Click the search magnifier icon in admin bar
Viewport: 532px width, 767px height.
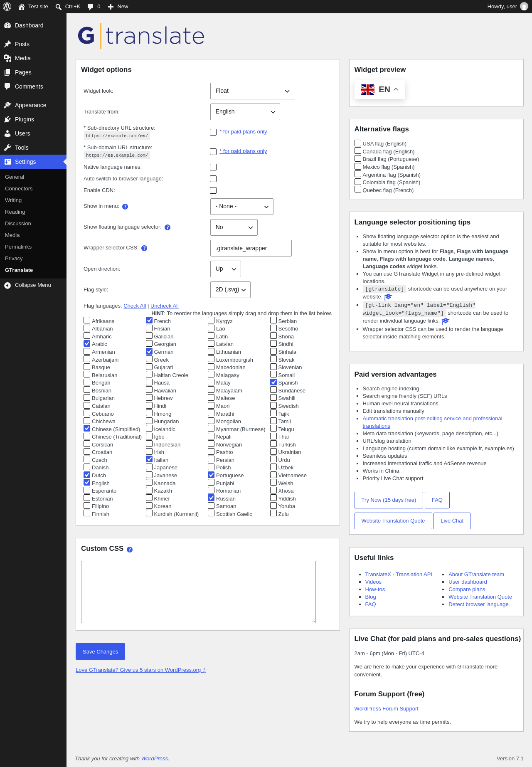tap(59, 7)
